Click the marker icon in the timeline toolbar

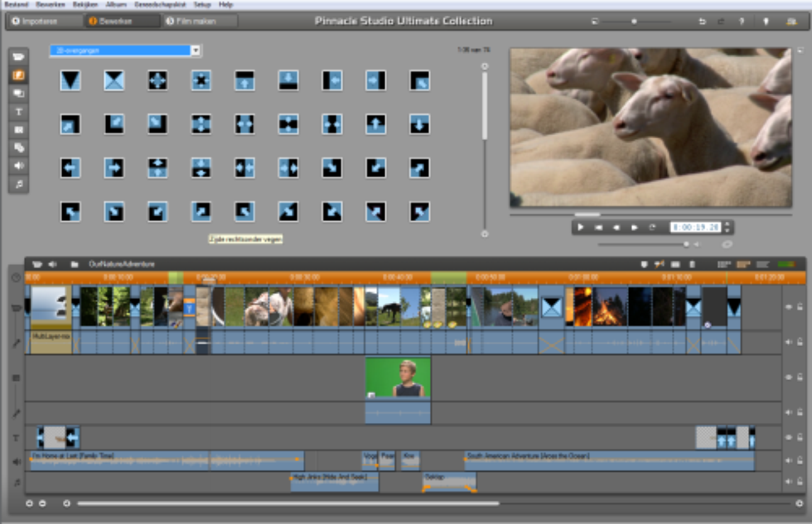[645, 264]
